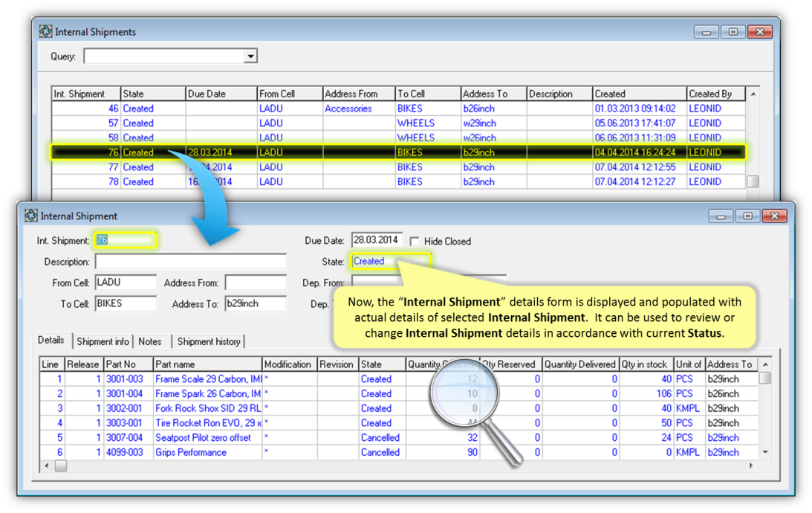This screenshot has height=513, width=812.
Task: Click the Internal Shipment form title bar icon
Action: 31,216
